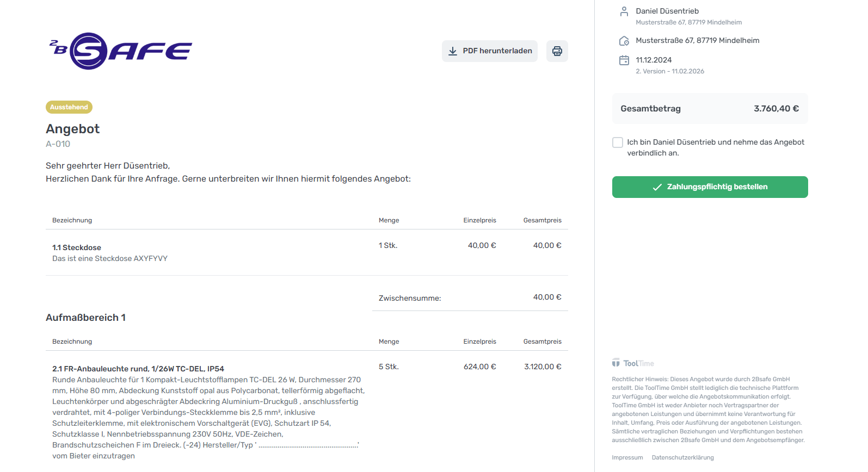Click the house address icon

pyautogui.click(x=624, y=41)
